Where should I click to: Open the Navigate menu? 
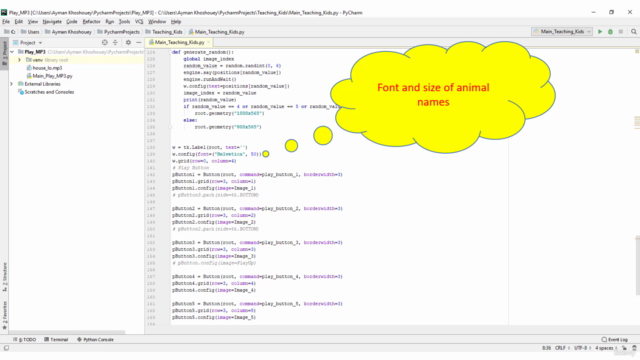52,22
